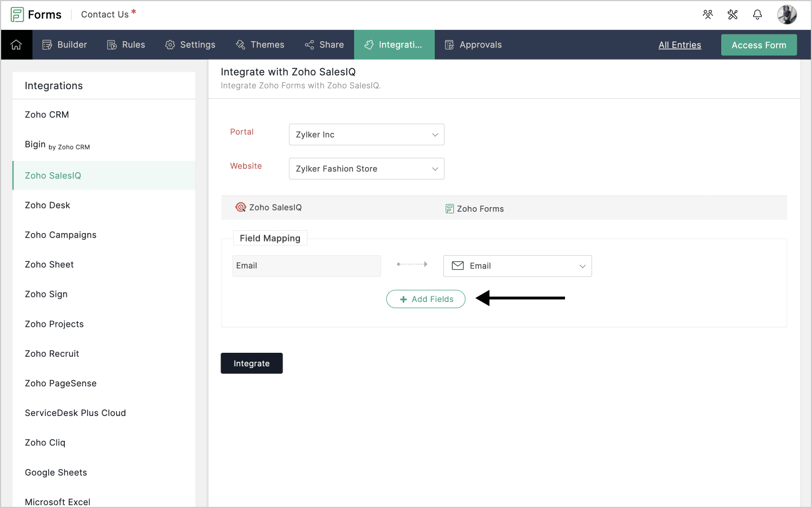Open Zoho PageSense integration

[x=104, y=383]
